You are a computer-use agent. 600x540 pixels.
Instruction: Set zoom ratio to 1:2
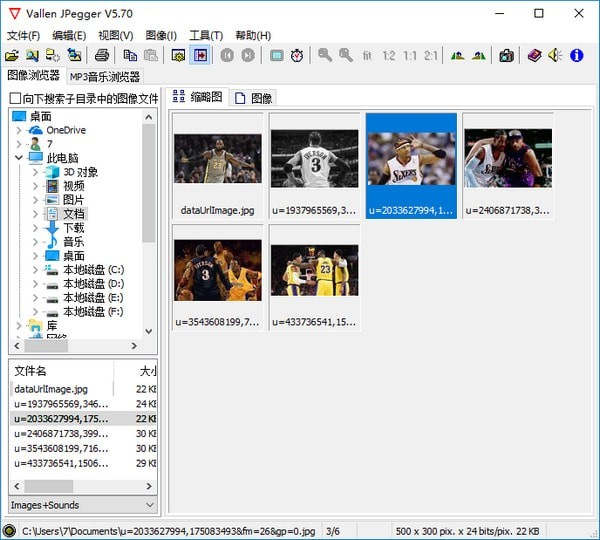[x=389, y=56]
